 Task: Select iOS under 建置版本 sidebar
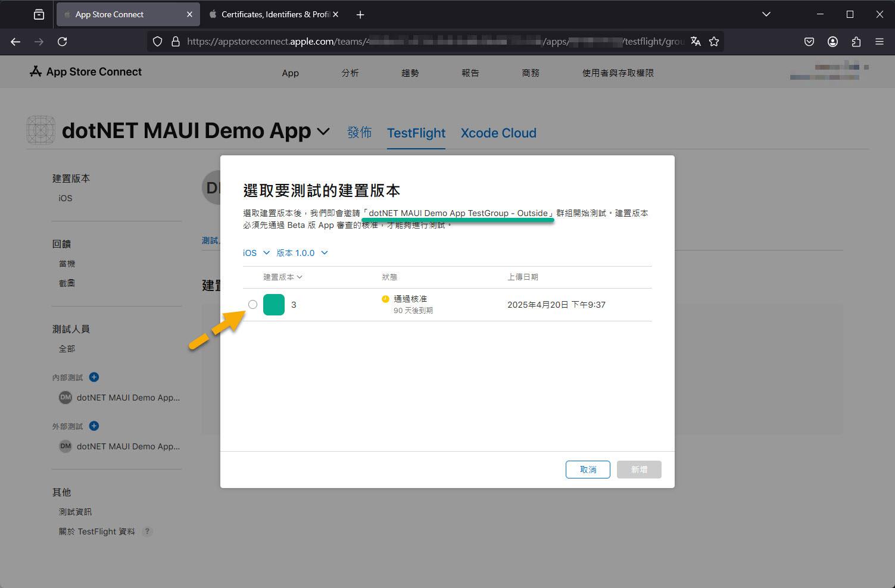click(x=66, y=198)
